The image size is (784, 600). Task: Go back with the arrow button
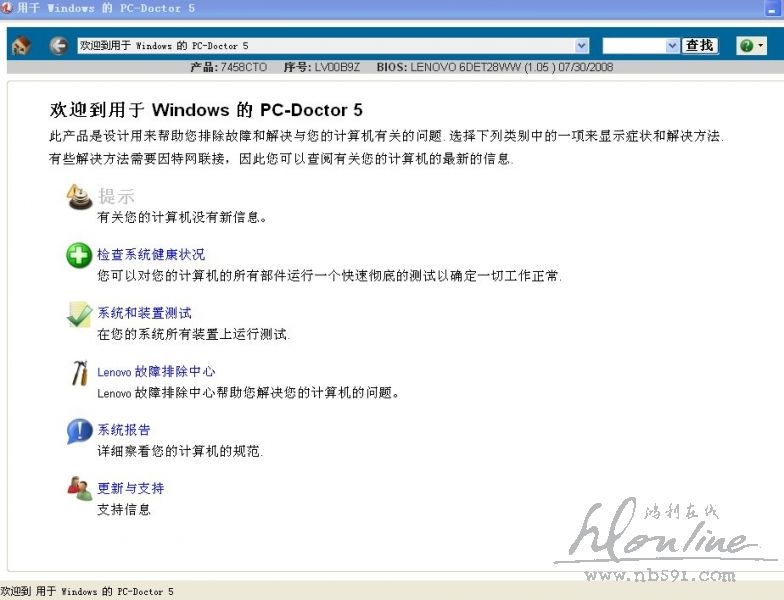pos(58,46)
